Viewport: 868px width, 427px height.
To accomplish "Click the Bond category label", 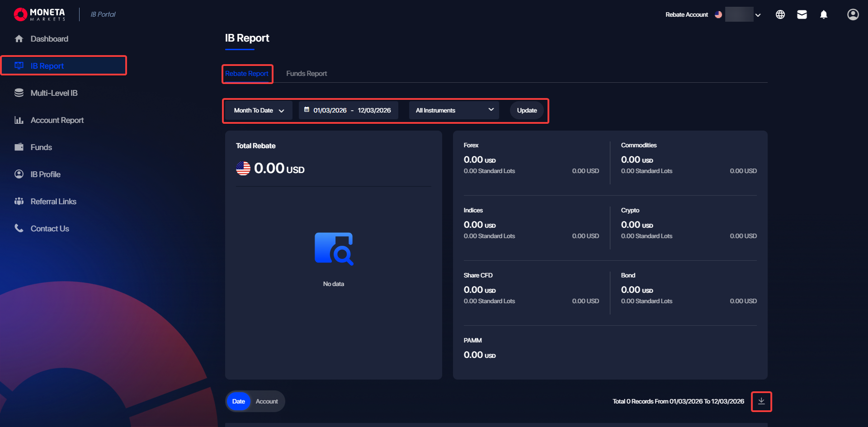I will click(x=628, y=275).
